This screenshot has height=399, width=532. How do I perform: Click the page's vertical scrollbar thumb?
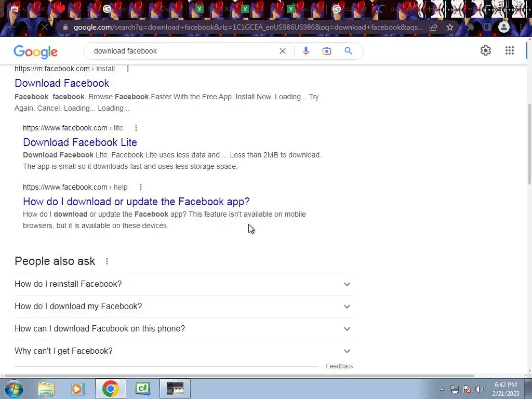point(529,144)
